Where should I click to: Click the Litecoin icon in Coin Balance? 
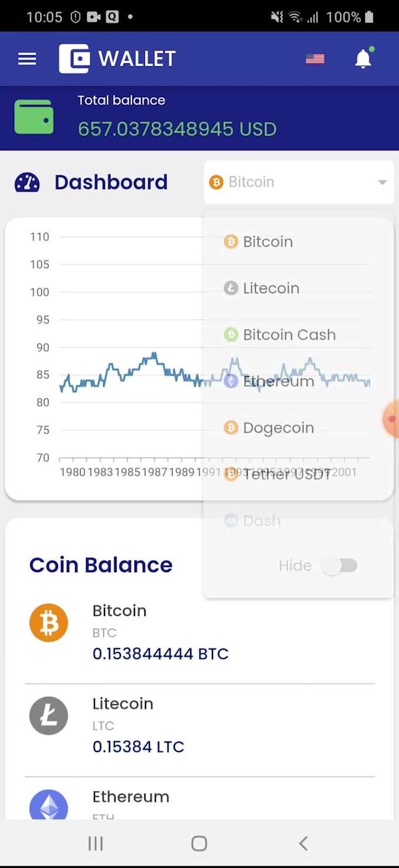tap(49, 716)
